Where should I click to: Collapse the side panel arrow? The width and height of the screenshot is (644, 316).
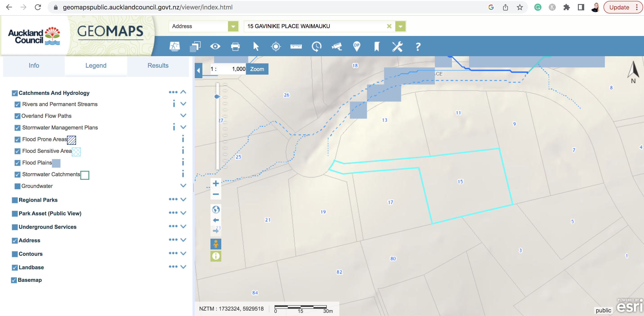click(199, 70)
